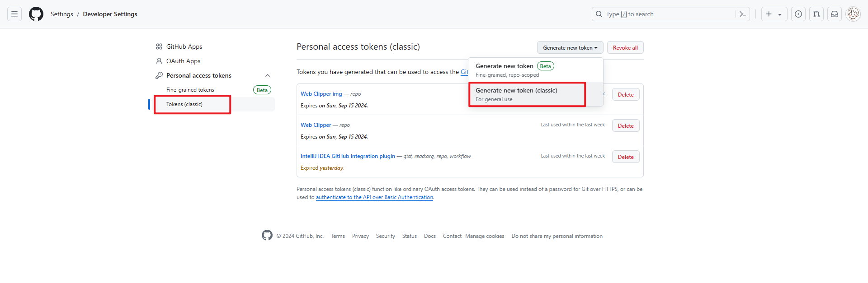This screenshot has width=868, height=283.
Task: Open the Web Clipper token link
Action: click(x=316, y=125)
